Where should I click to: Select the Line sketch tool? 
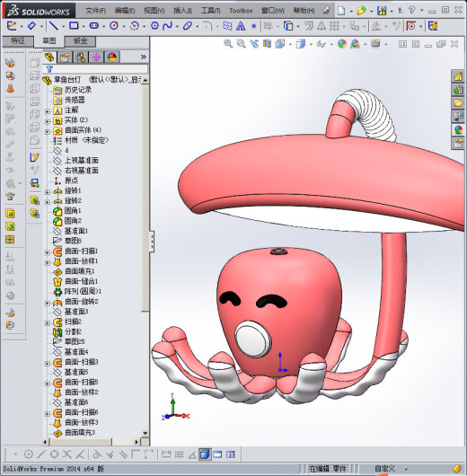click(54, 26)
